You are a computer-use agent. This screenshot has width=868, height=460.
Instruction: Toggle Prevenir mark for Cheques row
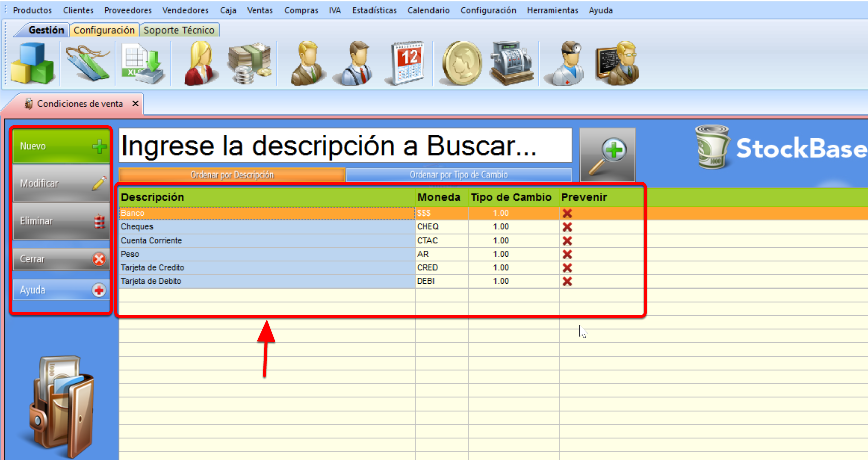568,227
